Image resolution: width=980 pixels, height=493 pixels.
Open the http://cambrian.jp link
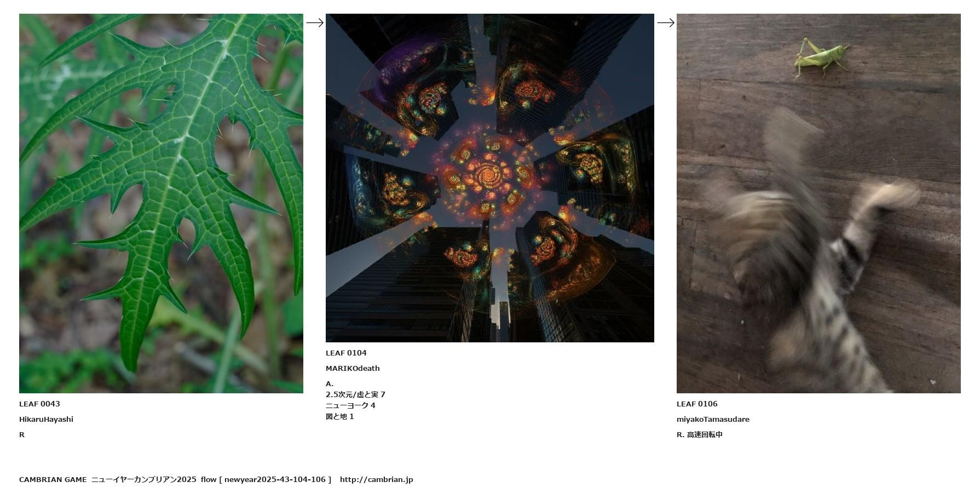(376, 479)
